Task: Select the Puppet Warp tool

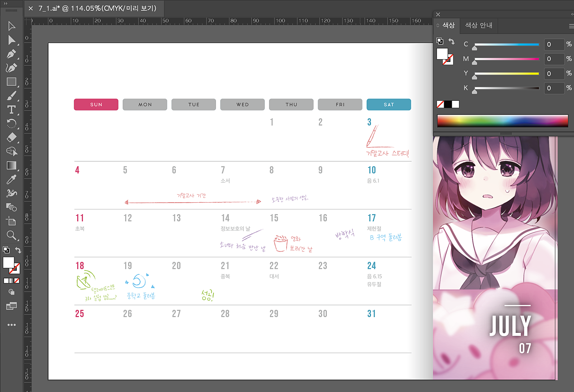Action: tap(11, 193)
